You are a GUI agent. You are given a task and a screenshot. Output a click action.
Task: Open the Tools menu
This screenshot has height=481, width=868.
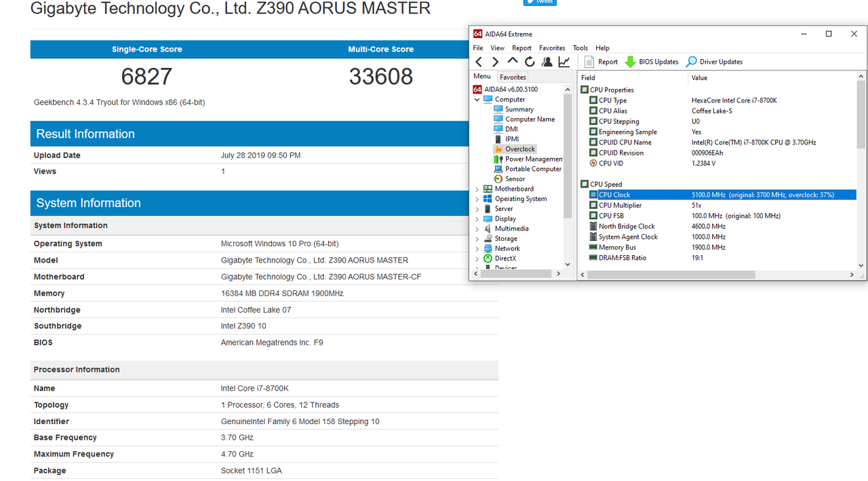pyautogui.click(x=580, y=48)
